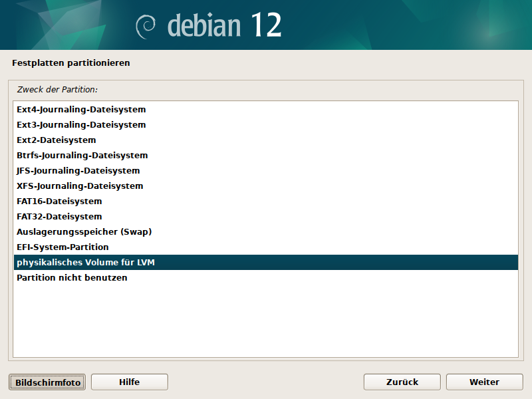
Task: Go back with Zurück button
Action: 402,382
